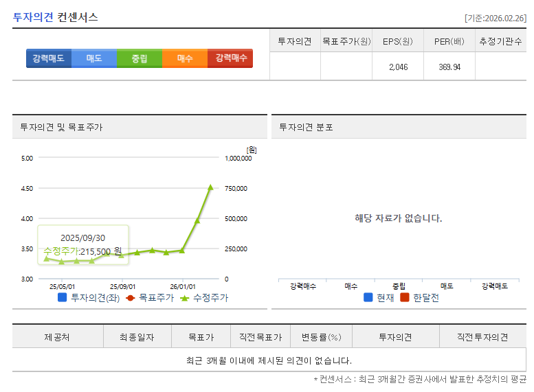Select 투자의견 column header in summary table
The image size is (534, 392).
tap(295, 41)
